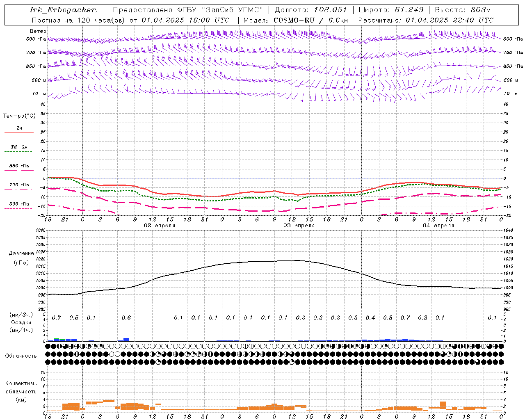Image resolution: width=525 pixels, height=420 pixels.
Task: Click the Долгота: 108.051 header field
Action: click(x=310, y=10)
